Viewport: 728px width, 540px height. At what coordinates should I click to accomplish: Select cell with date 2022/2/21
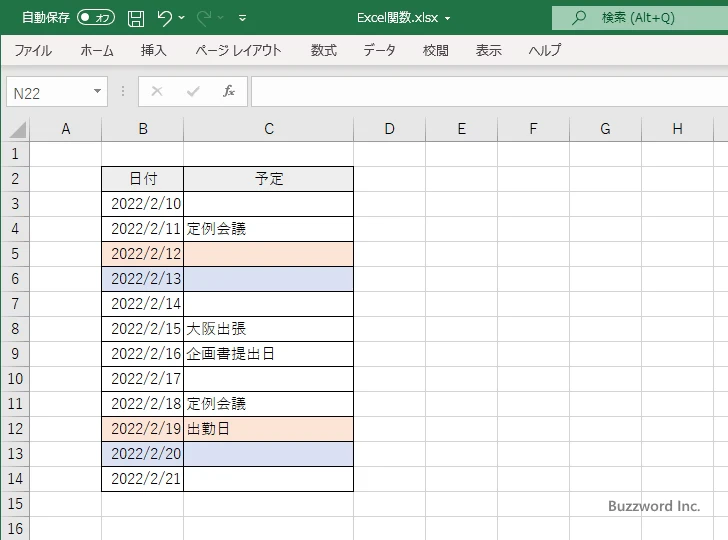tap(143, 479)
